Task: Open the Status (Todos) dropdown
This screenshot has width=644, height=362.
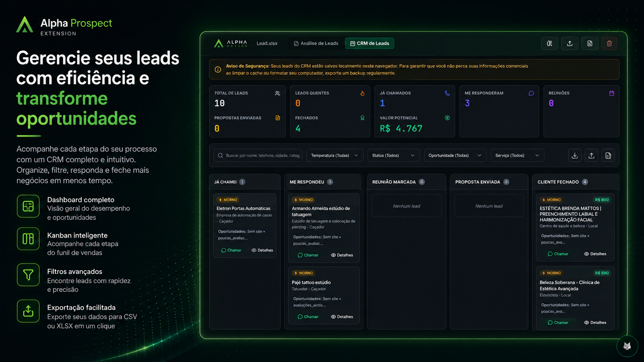Action: pos(393,155)
